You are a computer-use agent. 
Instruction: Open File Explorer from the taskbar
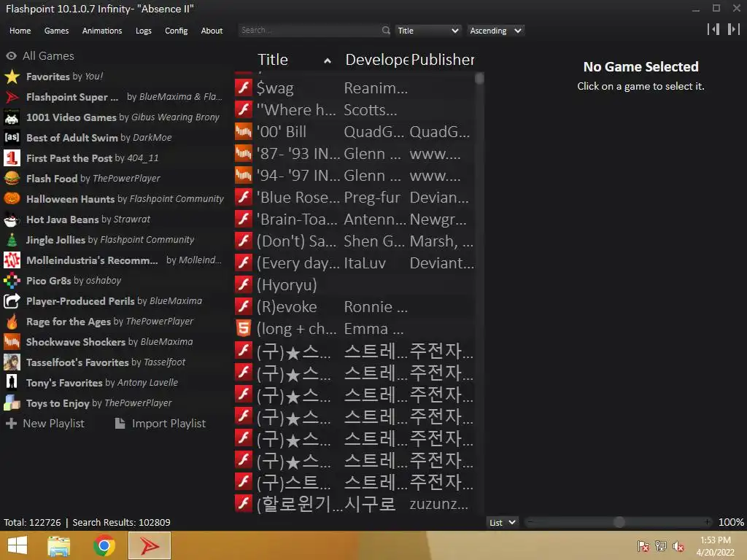(x=59, y=545)
